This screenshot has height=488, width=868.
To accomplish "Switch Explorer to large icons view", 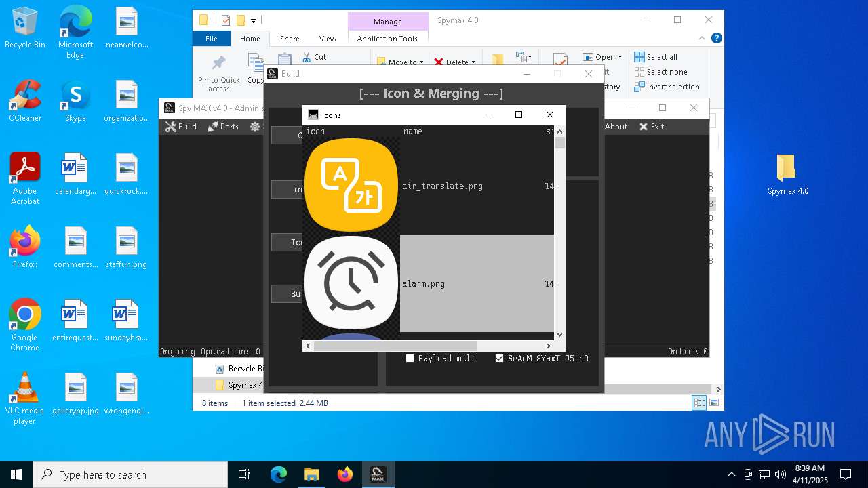I will point(713,403).
